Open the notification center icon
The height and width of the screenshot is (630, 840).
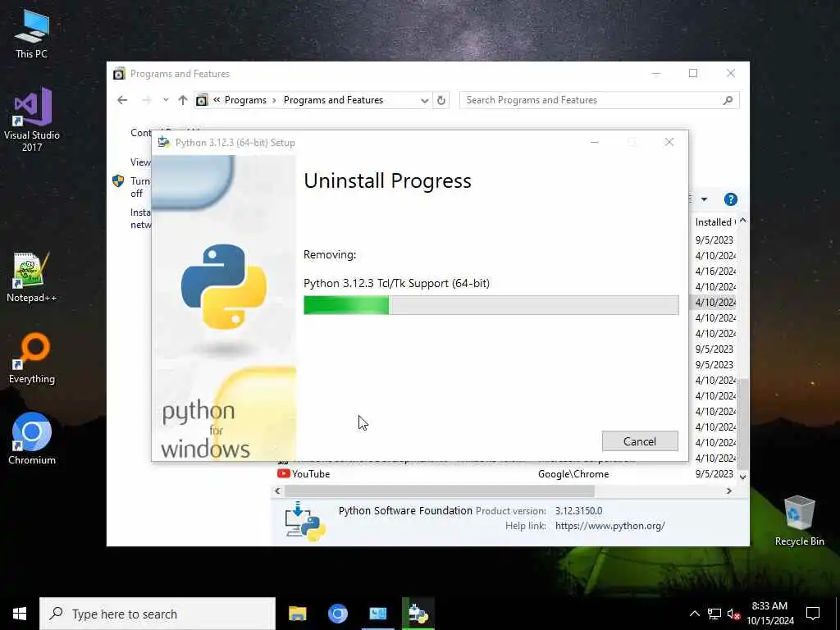(x=813, y=614)
